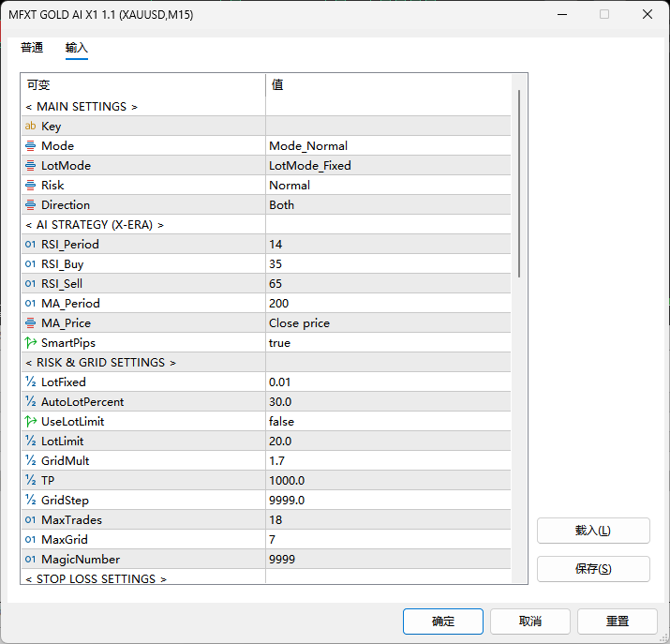Click the icon next to LotMode
Viewport: 670px width, 644px height.
[30, 166]
